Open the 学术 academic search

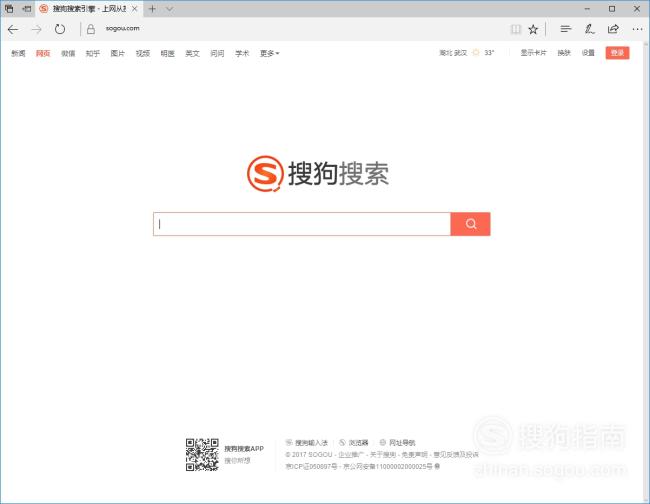(242, 53)
